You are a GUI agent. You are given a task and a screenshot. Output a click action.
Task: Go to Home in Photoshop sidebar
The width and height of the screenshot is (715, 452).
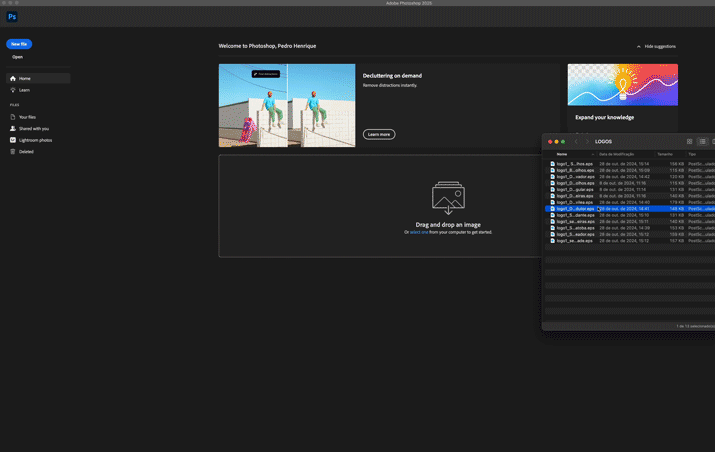[38, 78]
